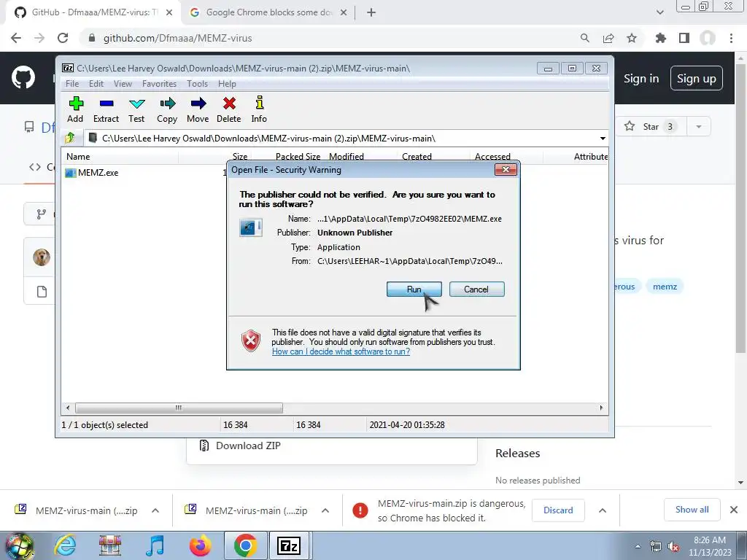Click the Extract toolbar icon
The width and height of the screenshot is (747, 560).
point(106,109)
